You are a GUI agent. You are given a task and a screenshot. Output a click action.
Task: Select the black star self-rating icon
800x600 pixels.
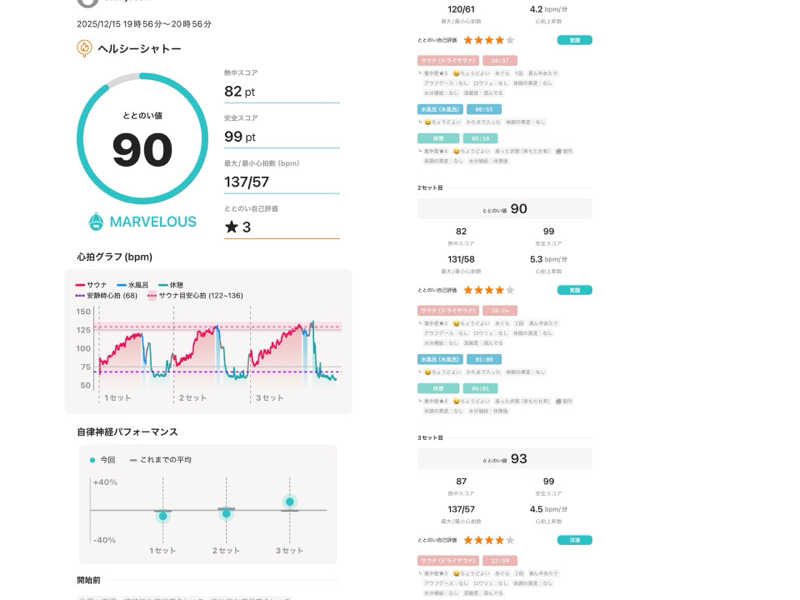tap(231, 227)
